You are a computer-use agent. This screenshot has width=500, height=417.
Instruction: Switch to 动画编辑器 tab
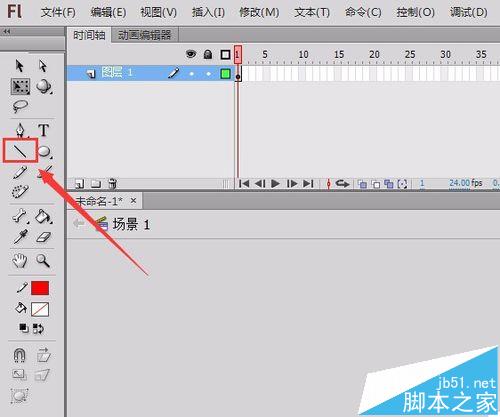144,35
